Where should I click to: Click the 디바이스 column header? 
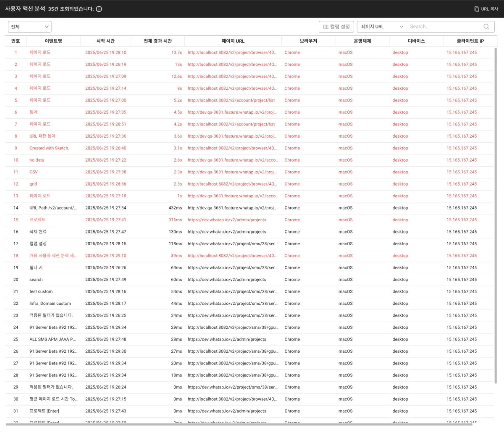(416, 41)
